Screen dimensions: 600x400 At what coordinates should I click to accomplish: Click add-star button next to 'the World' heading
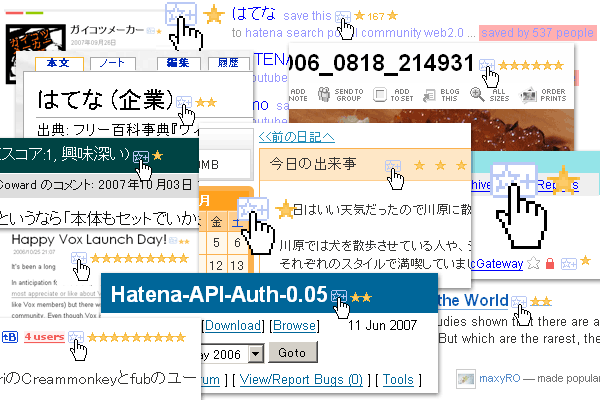[519, 301]
